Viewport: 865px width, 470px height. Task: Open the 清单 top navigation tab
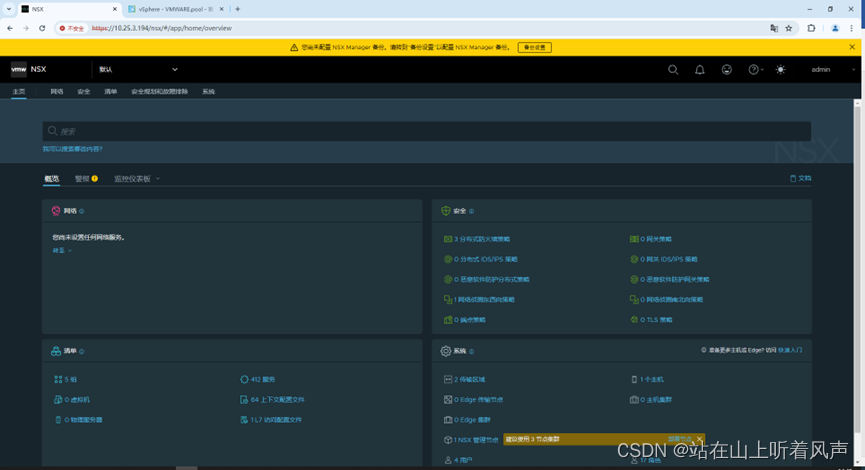[x=111, y=92]
